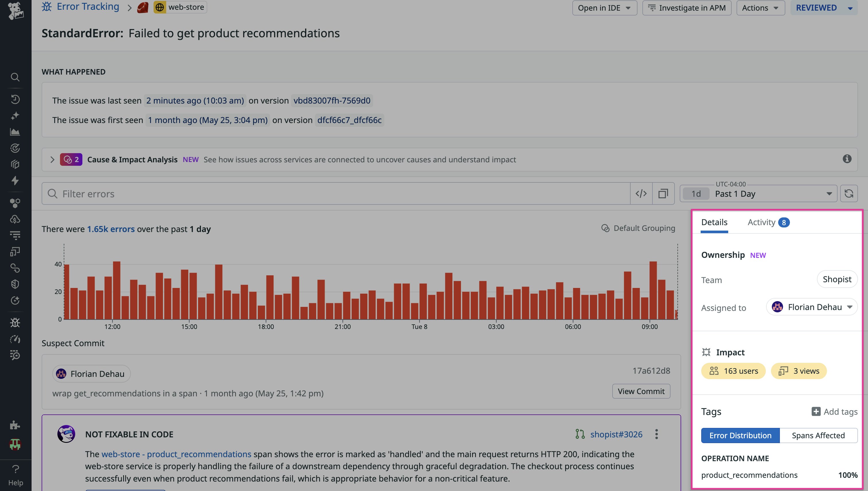Select the Error Distribution toggle
Viewport: 868px width, 491px height.
[740, 435]
